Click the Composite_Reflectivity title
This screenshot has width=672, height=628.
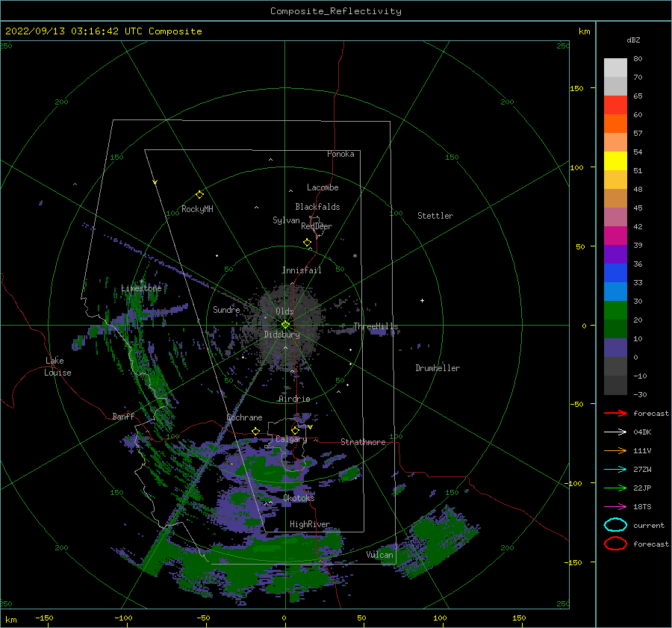point(336,11)
